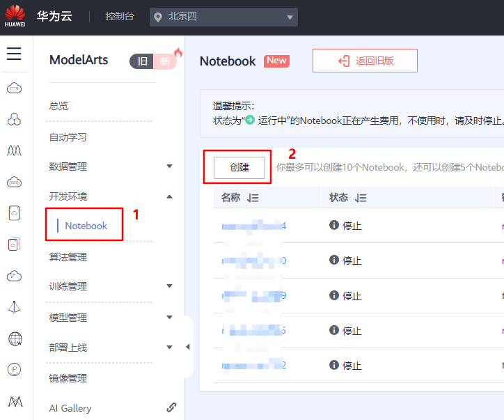The width and height of the screenshot is (504, 420).
Task: Click the 训练管理 menu label
Action: [68, 286]
